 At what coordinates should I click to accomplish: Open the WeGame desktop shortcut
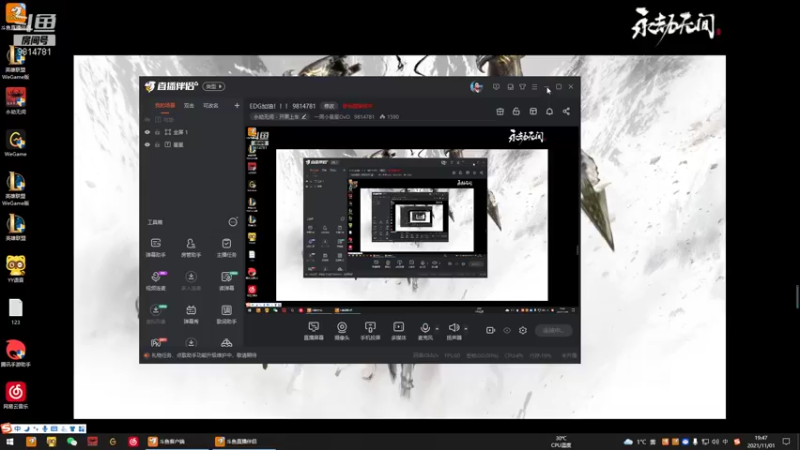(x=16, y=143)
